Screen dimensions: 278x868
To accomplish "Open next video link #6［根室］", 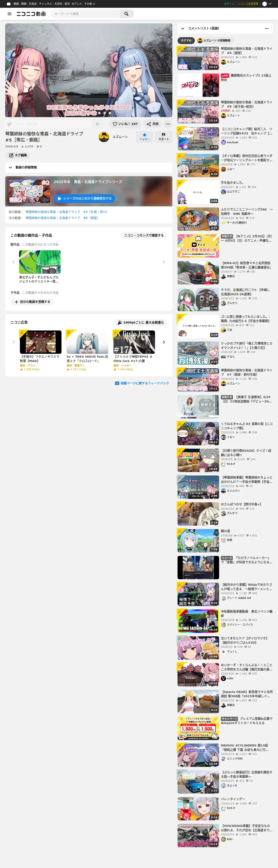I will coord(62,218).
